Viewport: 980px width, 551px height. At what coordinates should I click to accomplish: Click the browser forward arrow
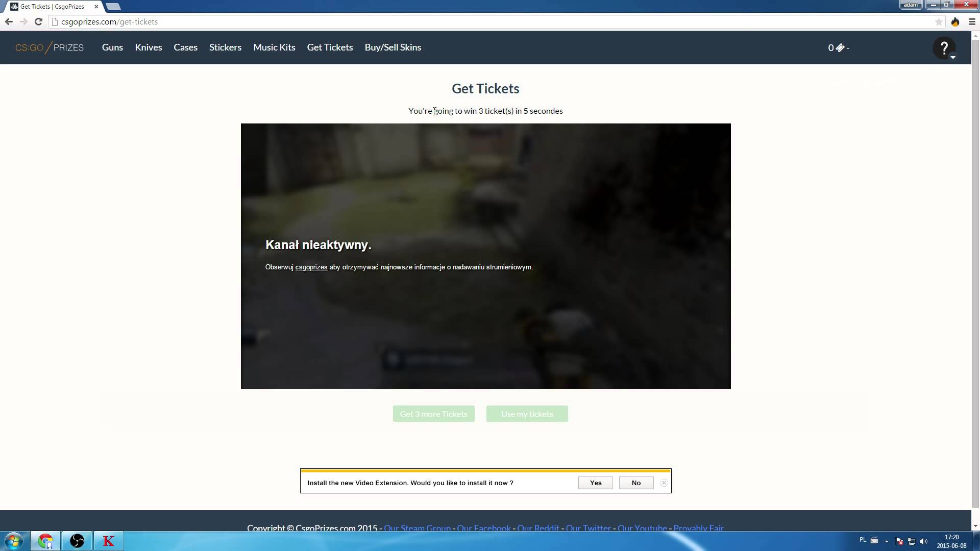[23, 21]
